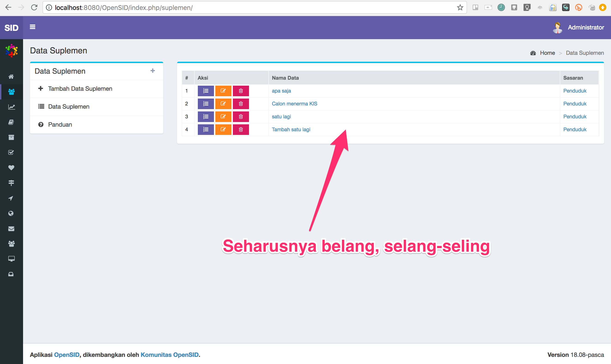Select Data Suplemen in the left menu
Image resolution: width=611 pixels, height=364 pixels.
click(x=68, y=106)
